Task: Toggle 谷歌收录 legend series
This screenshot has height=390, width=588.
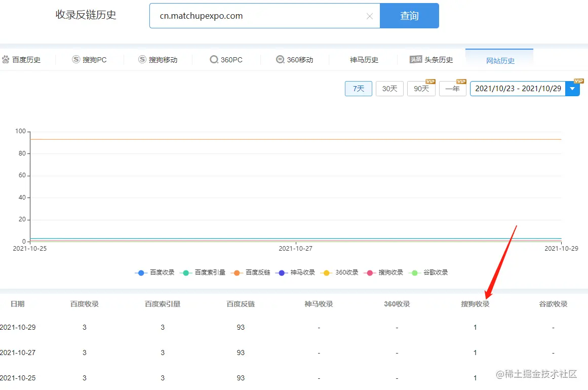Action: (428, 272)
